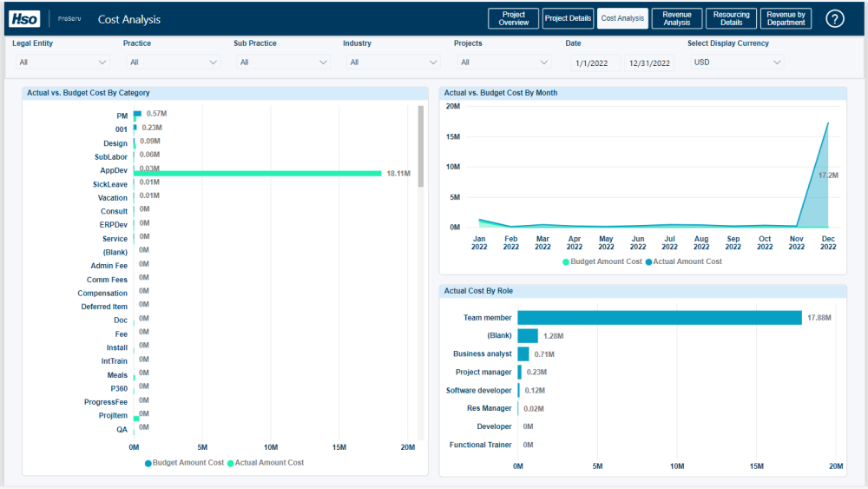Expand the Legal Entity dropdown
Viewport: 868px width, 489px height.
coord(63,63)
